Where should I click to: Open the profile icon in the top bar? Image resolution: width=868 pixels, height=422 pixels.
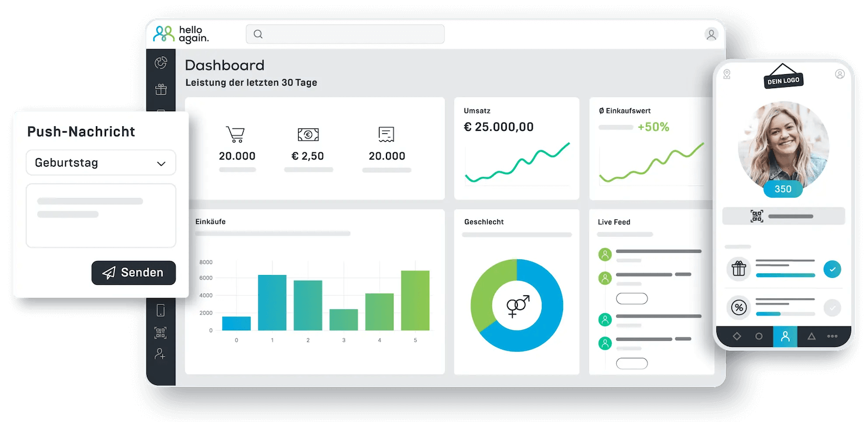(x=711, y=34)
